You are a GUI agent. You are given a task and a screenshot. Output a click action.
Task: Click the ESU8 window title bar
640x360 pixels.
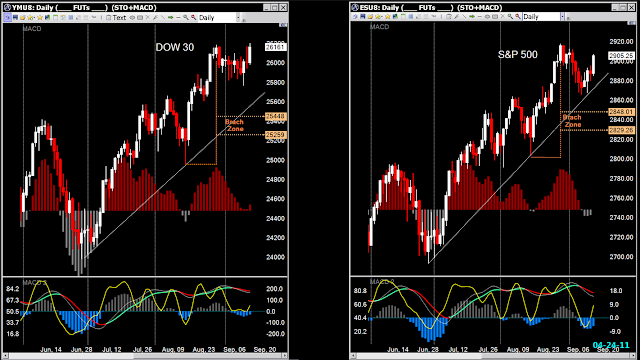click(x=493, y=7)
